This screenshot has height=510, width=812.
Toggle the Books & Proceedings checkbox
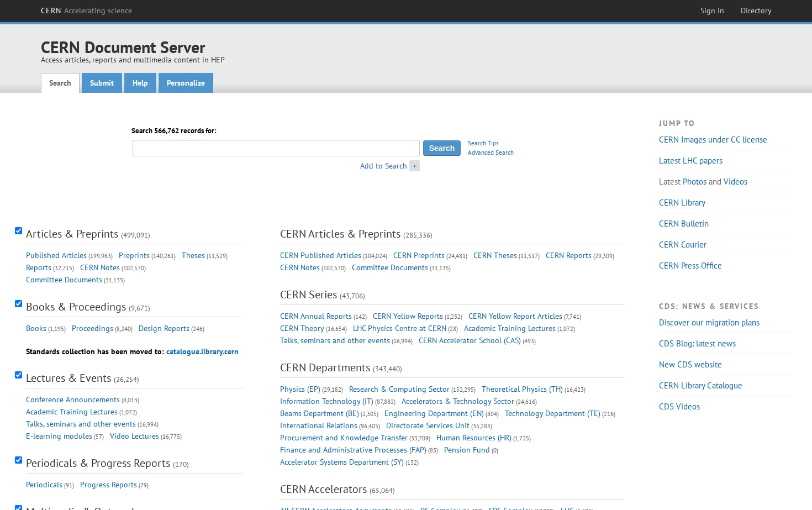click(18, 304)
